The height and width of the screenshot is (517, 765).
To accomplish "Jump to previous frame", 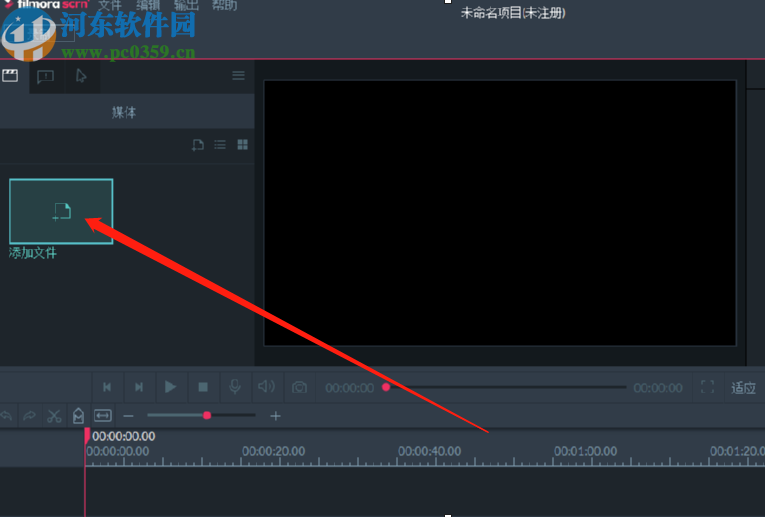I will [107, 387].
